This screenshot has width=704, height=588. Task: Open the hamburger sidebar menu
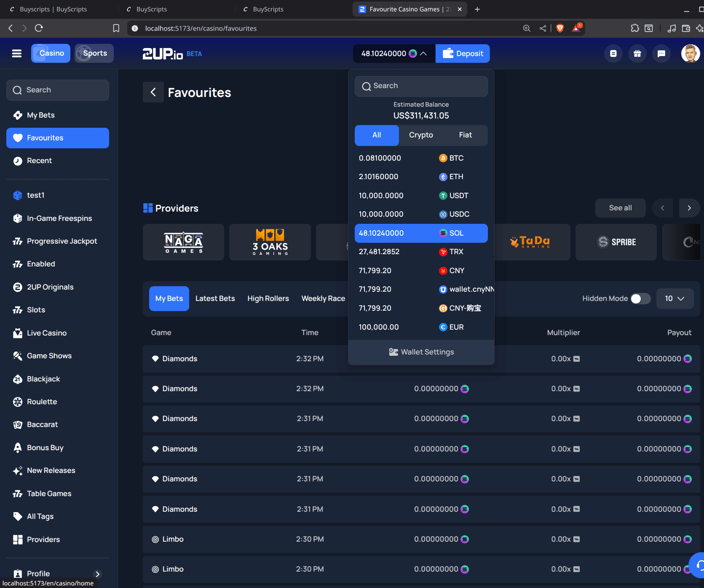(x=17, y=54)
